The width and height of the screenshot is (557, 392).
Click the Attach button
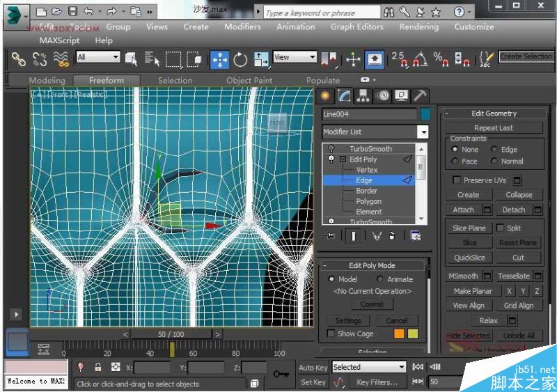click(x=463, y=210)
